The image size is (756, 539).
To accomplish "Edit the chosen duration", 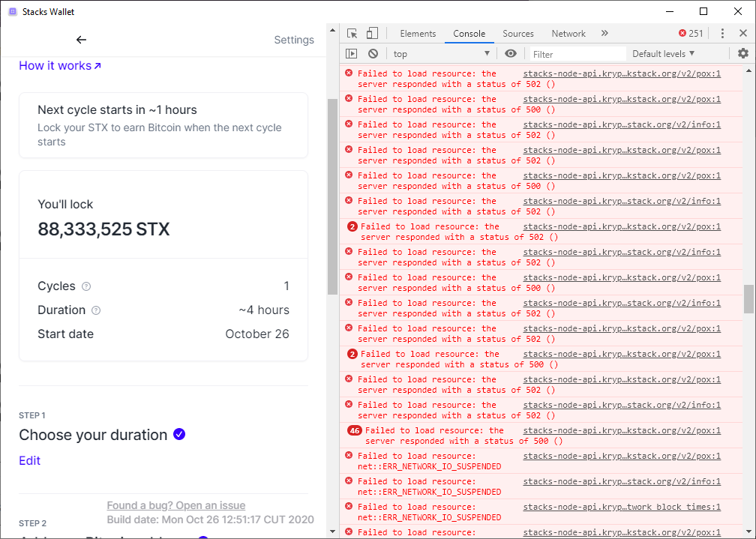I will coord(29,460).
